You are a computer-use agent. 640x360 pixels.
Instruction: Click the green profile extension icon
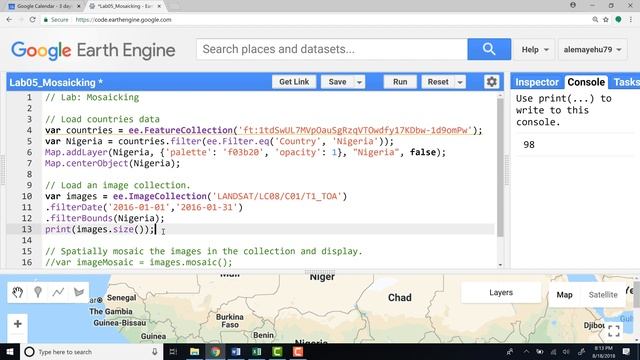point(618,20)
